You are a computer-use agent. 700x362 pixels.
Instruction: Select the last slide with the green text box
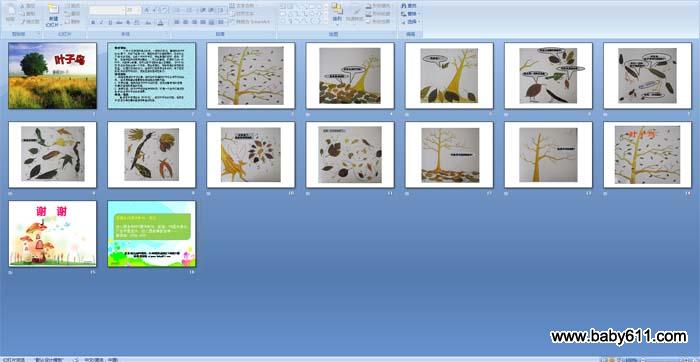tap(152, 234)
